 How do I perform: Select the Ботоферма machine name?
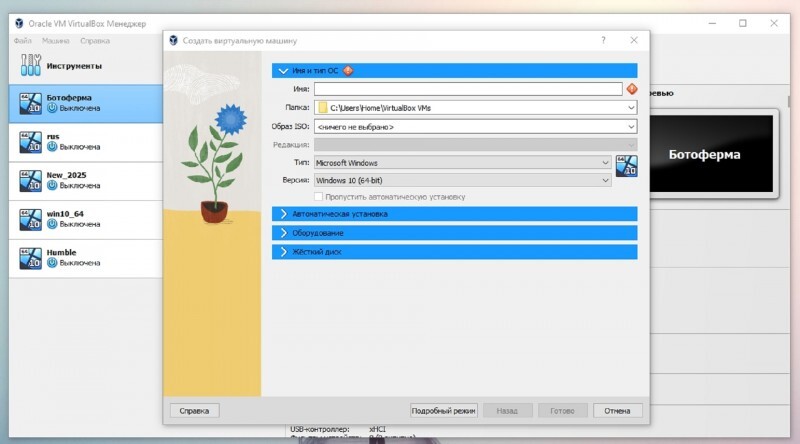click(69, 97)
